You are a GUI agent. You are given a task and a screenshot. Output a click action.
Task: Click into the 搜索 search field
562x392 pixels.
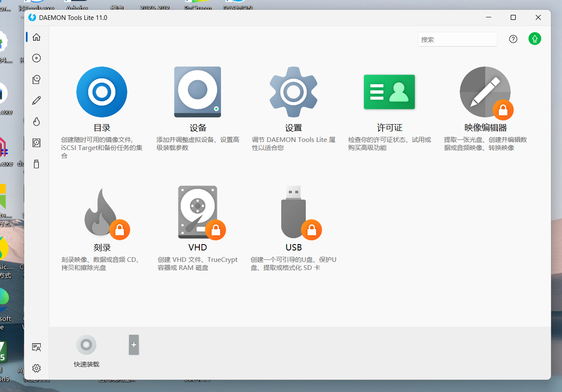pos(457,39)
